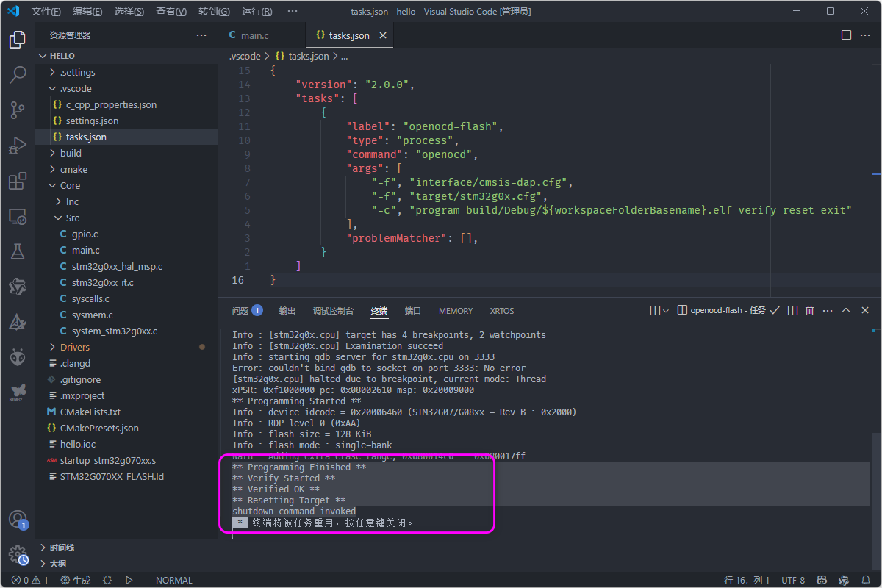This screenshot has height=588, width=882.
Task: Switch to main.c editor tab
Action: pos(261,35)
